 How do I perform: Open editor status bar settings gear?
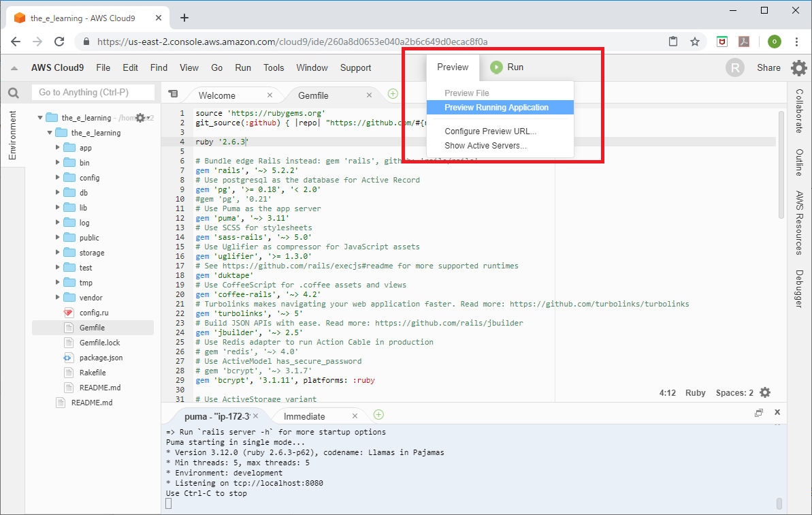(x=765, y=393)
